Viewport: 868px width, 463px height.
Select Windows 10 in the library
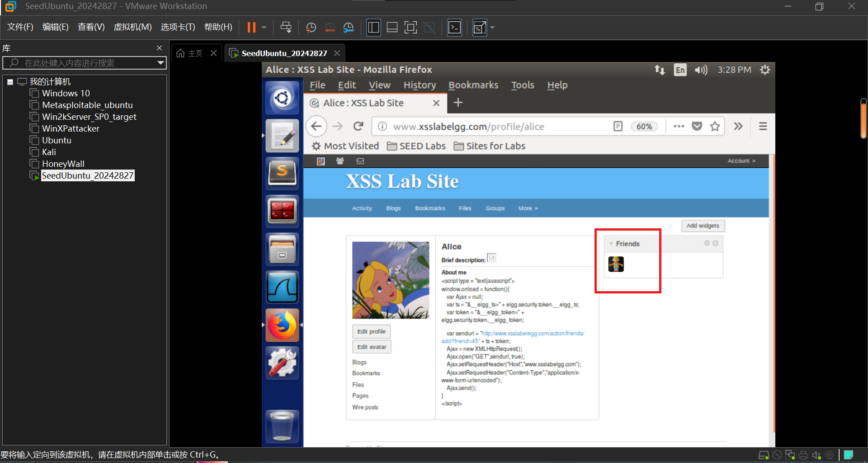(x=66, y=93)
